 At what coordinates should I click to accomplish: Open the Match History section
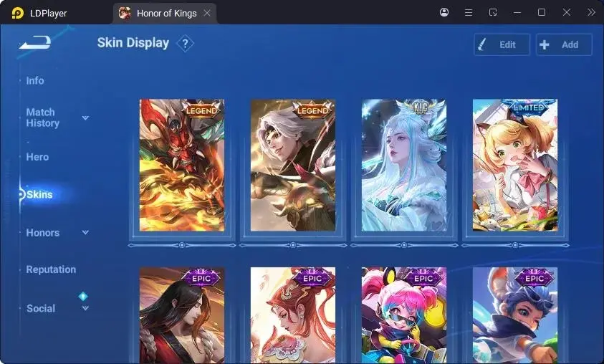[x=43, y=118]
